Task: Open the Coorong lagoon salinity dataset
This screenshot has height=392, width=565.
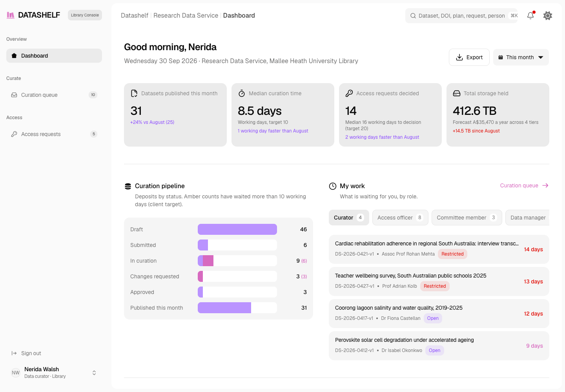Action: pyautogui.click(x=439, y=314)
